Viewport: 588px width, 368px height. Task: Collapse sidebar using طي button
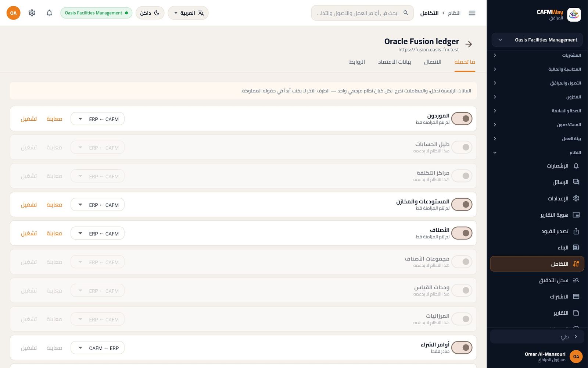[537, 337]
